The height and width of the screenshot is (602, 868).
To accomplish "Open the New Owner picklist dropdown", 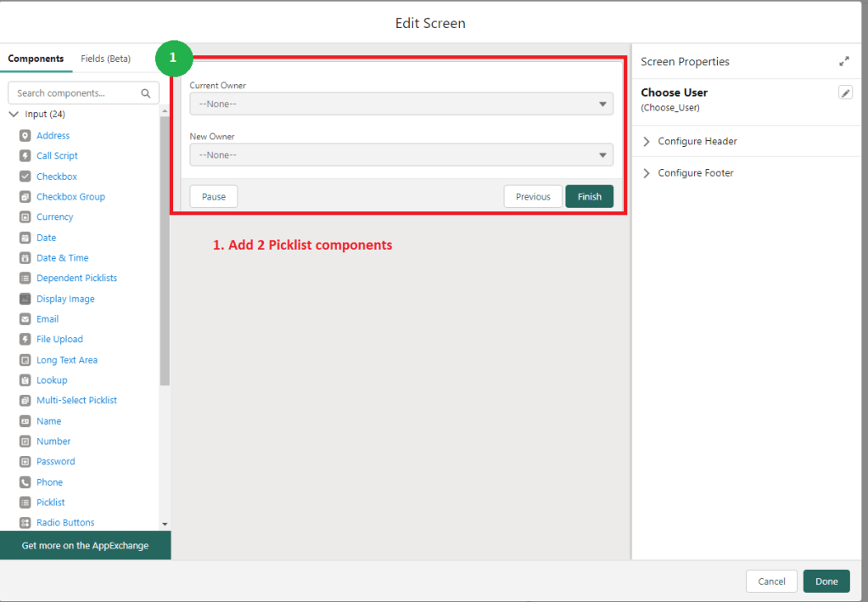I will click(x=400, y=155).
